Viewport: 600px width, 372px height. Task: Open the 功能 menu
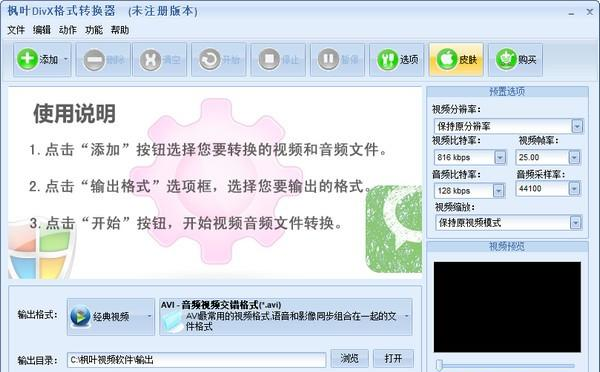point(94,30)
